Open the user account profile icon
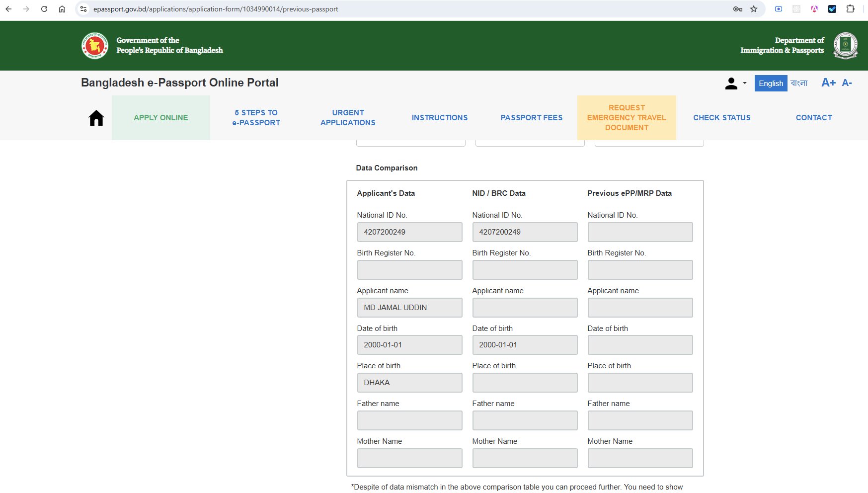The image size is (868, 493). 731,83
